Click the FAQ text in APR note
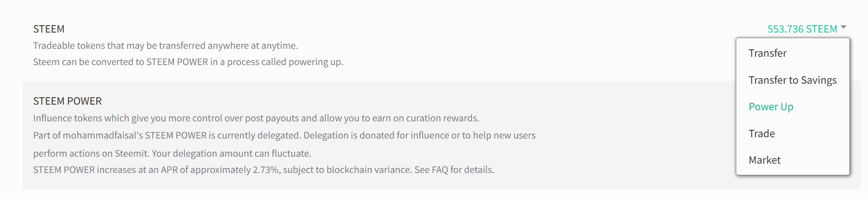This screenshot has height=199, width=868. point(440,170)
